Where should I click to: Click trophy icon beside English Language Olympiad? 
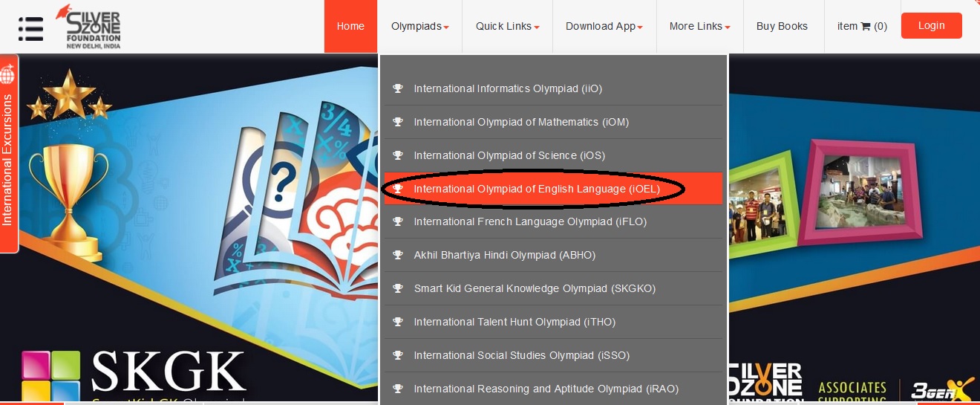tap(398, 189)
